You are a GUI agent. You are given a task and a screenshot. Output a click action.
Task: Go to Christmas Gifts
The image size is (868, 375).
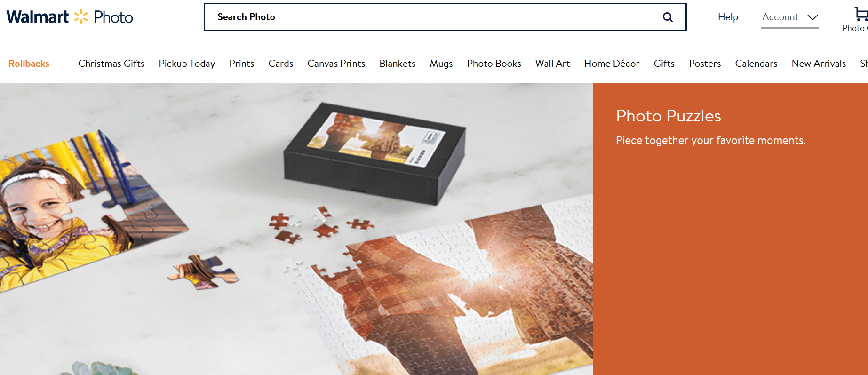point(111,64)
